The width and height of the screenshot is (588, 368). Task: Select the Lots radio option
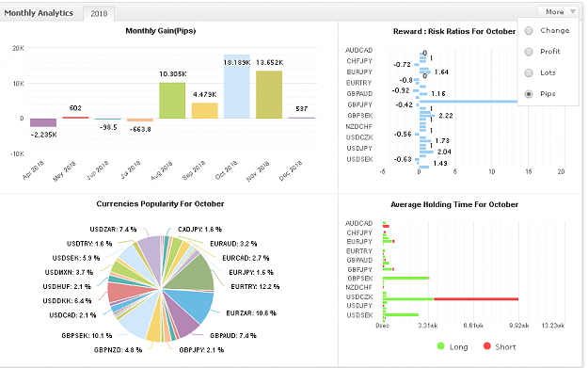pyautogui.click(x=529, y=72)
